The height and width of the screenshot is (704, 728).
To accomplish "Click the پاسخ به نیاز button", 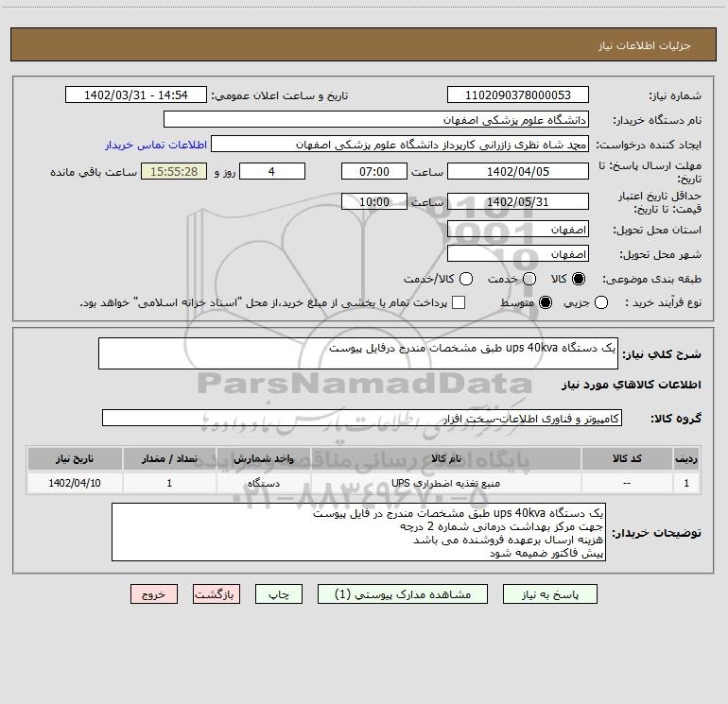I will tap(549, 594).
